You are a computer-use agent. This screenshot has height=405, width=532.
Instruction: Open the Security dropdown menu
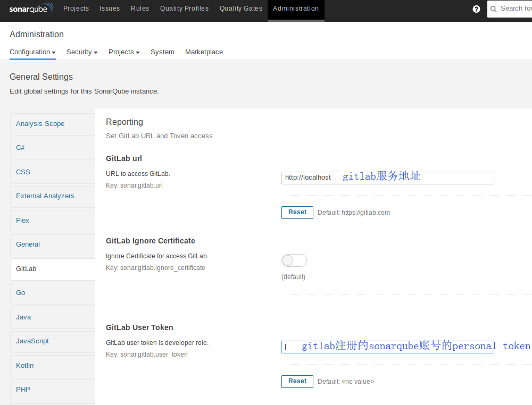tap(82, 52)
